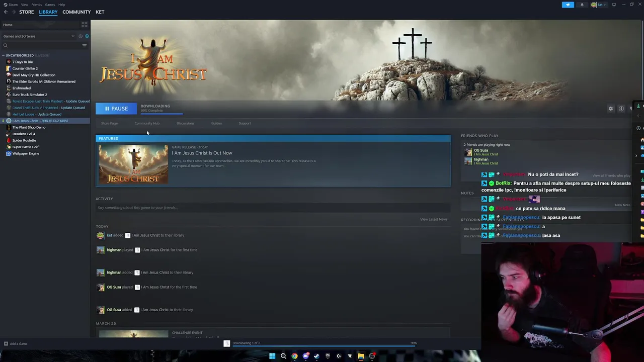Select Counter-Strike 2 in library
644x362 pixels.
point(25,68)
